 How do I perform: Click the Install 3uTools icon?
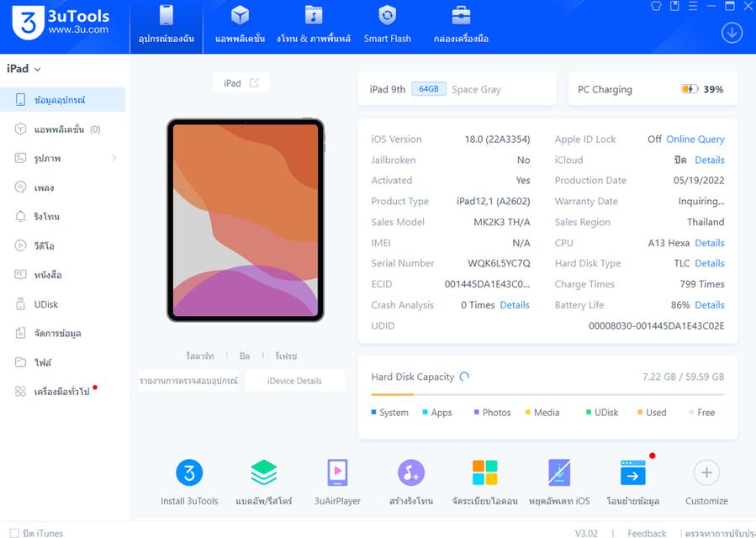tap(188, 473)
